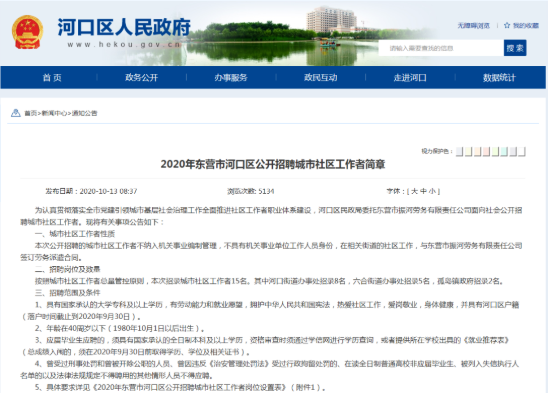Screen dimensions: 548x393
Task: Click heading 二、招聘岗位及数量
Action: [67, 269]
